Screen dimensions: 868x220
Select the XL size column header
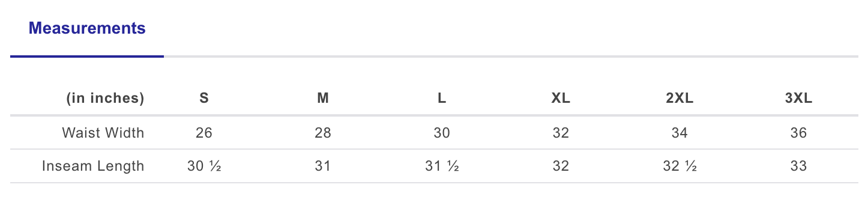point(561,99)
